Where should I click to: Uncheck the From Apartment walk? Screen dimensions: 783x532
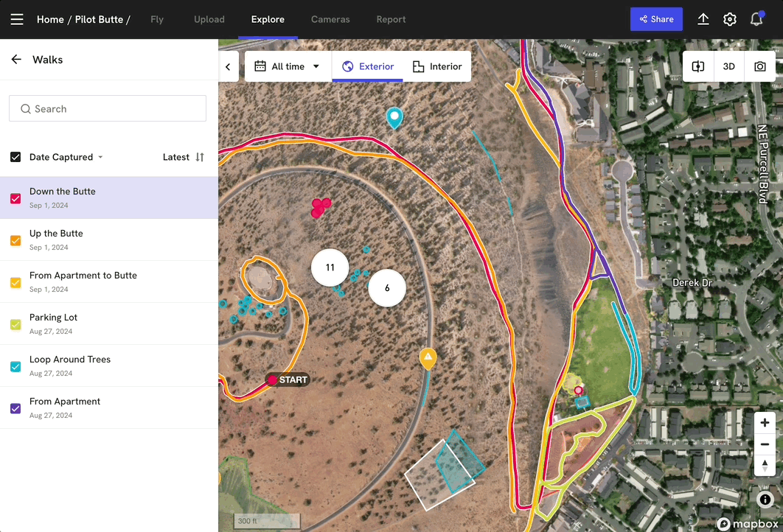point(15,408)
